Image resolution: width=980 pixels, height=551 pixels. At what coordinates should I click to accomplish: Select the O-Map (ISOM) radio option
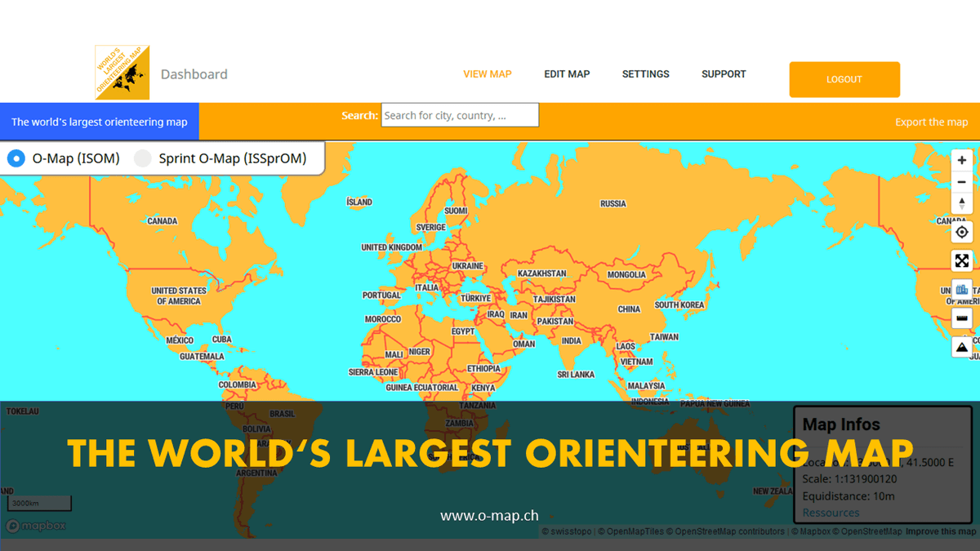point(16,159)
